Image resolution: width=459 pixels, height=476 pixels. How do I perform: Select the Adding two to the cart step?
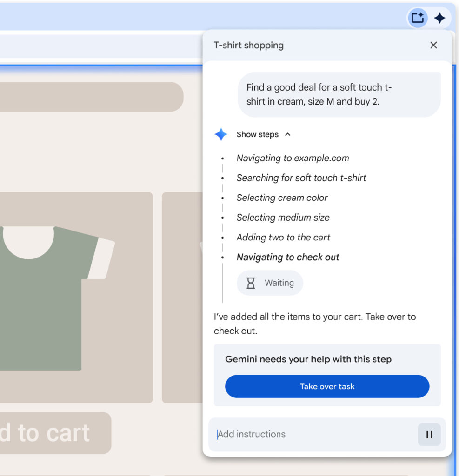(x=283, y=237)
